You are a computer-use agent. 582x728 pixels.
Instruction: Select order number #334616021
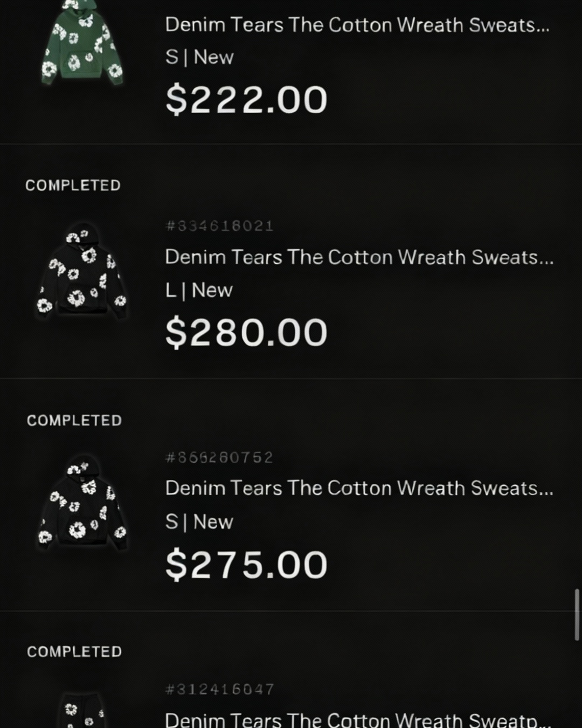point(220,226)
